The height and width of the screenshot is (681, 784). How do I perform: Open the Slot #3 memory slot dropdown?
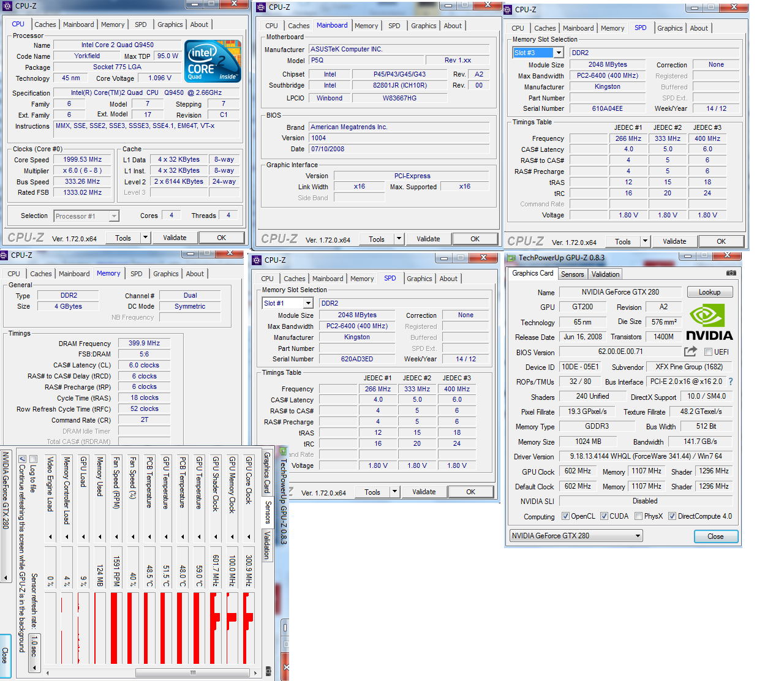pyautogui.click(x=559, y=53)
